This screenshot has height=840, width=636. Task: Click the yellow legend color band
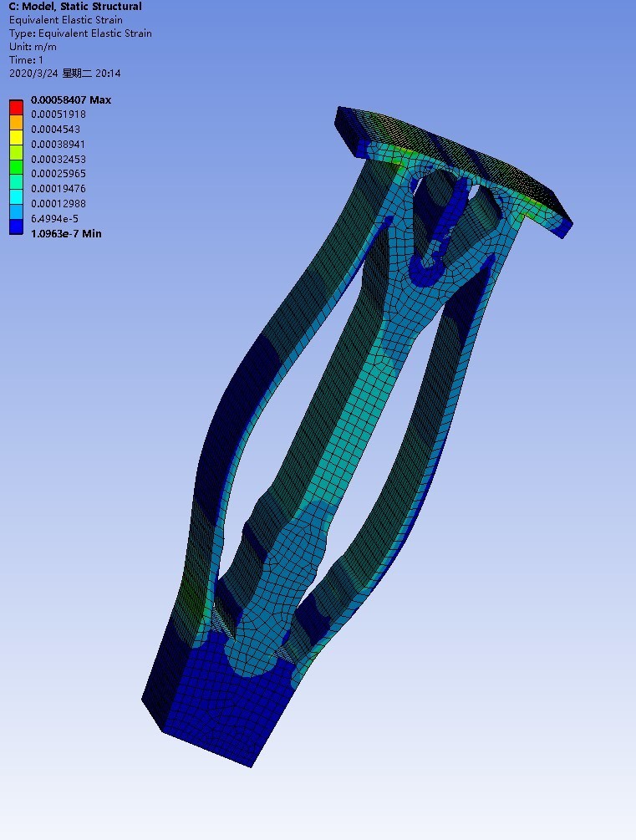click(x=16, y=137)
